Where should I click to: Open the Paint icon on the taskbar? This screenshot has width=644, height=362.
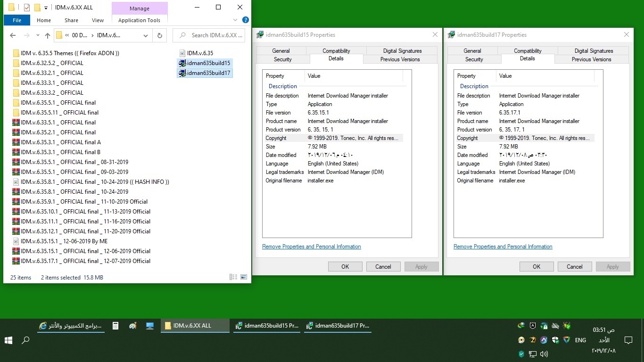click(x=132, y=326)
